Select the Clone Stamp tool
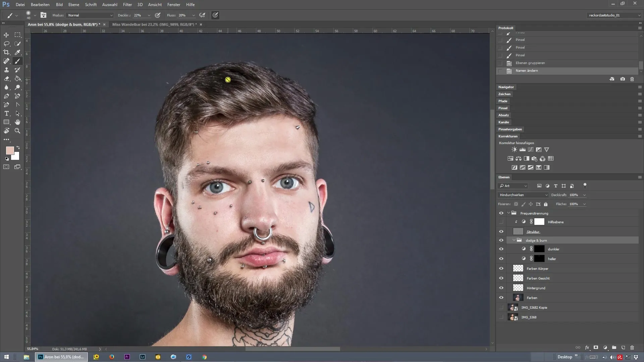Image resolution: width=644 pixels, height=362 pixels. (x=6, y=70)
